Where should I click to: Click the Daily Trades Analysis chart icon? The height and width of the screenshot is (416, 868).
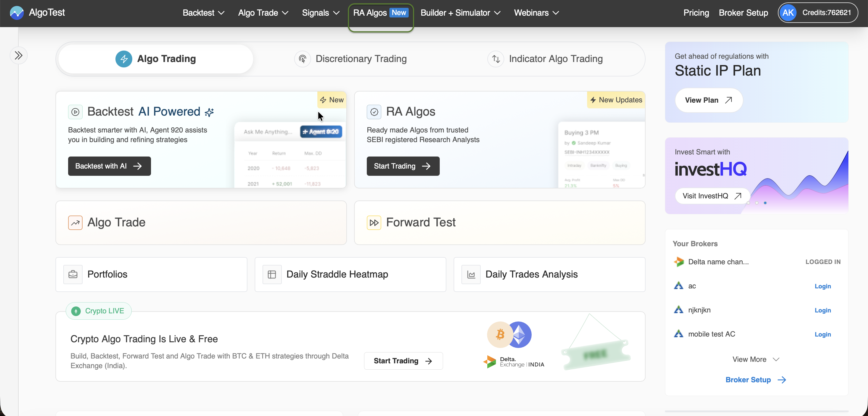[x=471, y=274]
